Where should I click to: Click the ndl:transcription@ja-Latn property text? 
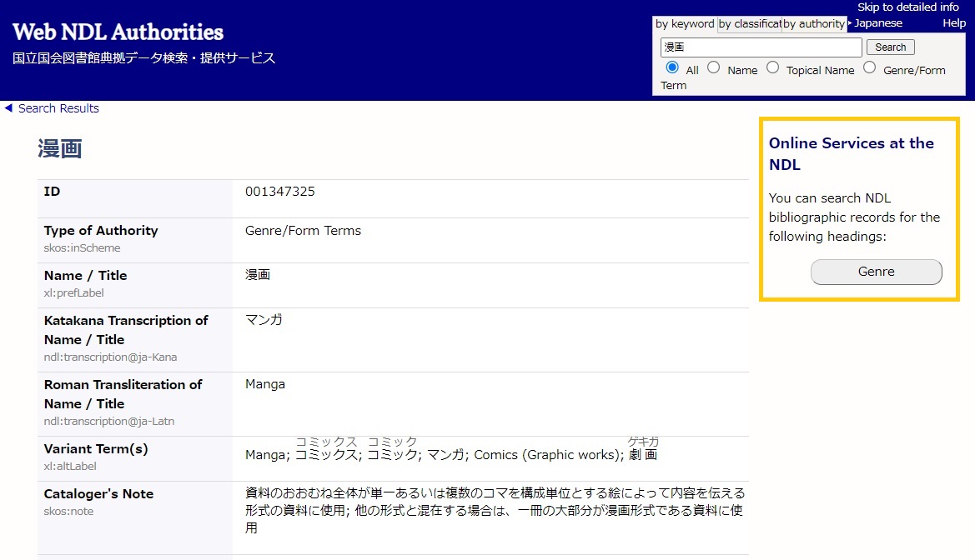(x=108, y=422)
